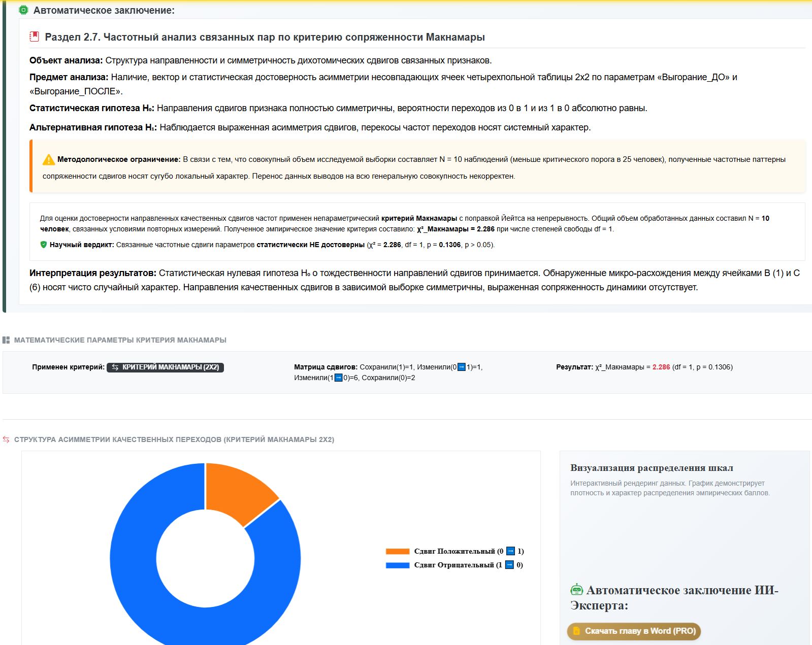This screenshot has width=812, height=645.
Task: Click the КРИТЕРИЙ МАКНАМАРЫ (2X2) badge
Action: coord(165,367)
